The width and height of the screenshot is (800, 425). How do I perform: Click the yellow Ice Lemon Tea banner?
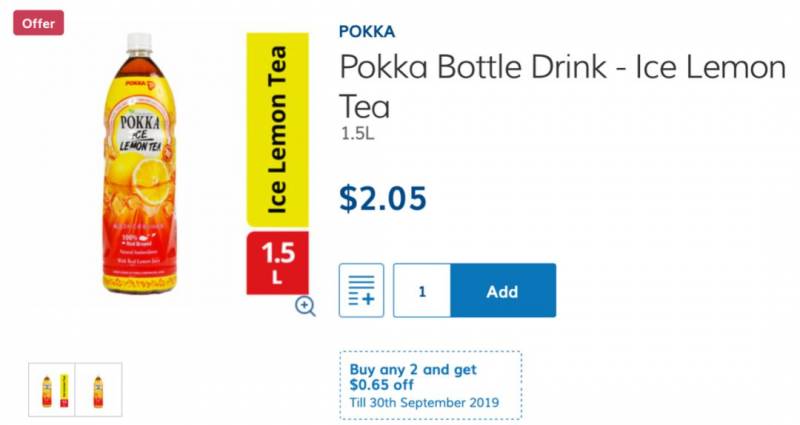coord(277,129)
